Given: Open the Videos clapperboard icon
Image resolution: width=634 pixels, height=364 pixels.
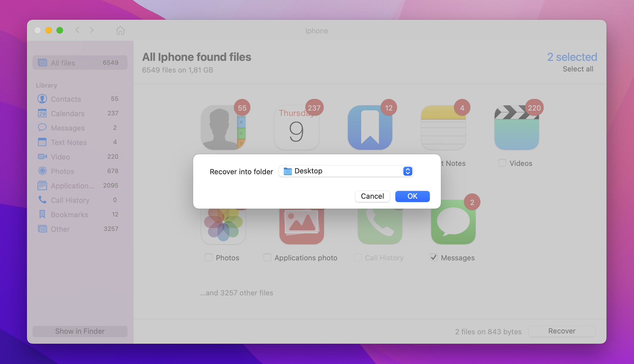Looking at the screenshot, I should click(x=516, y=127).
